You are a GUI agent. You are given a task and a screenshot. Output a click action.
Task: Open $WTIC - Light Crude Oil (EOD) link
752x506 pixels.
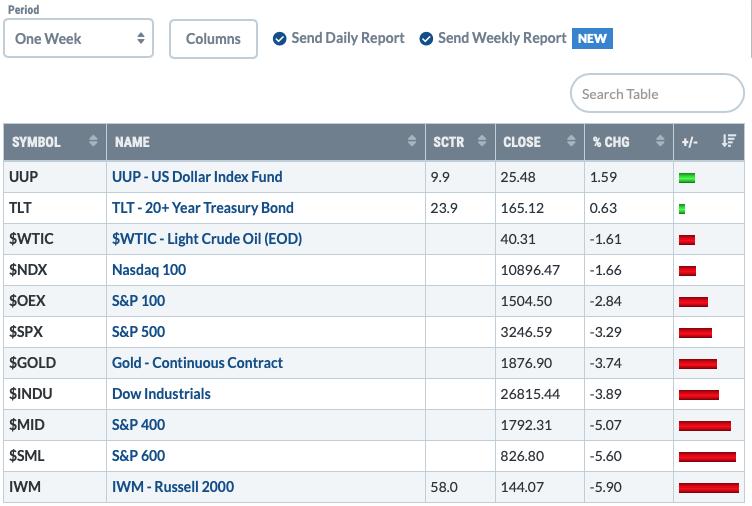tap(207, 238)
